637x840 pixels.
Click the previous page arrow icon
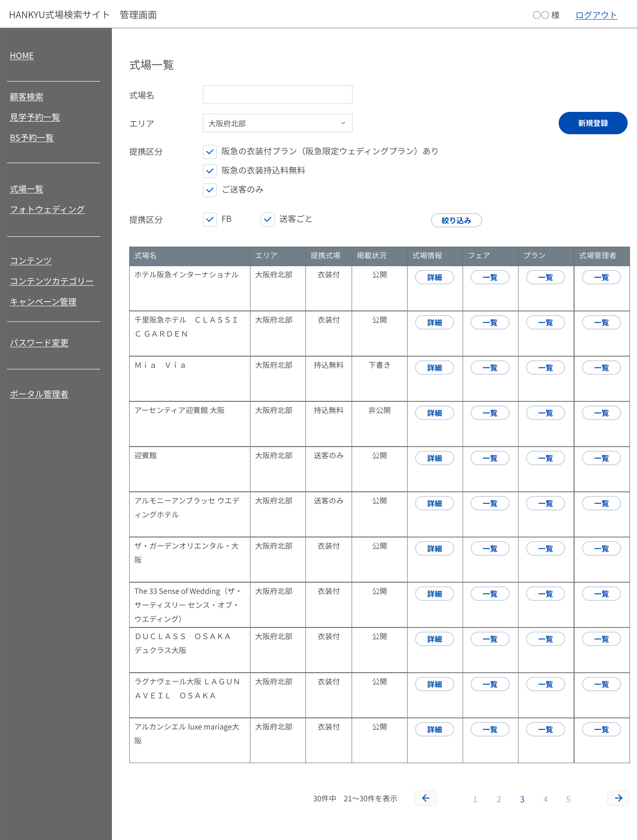tap(425, 798)
